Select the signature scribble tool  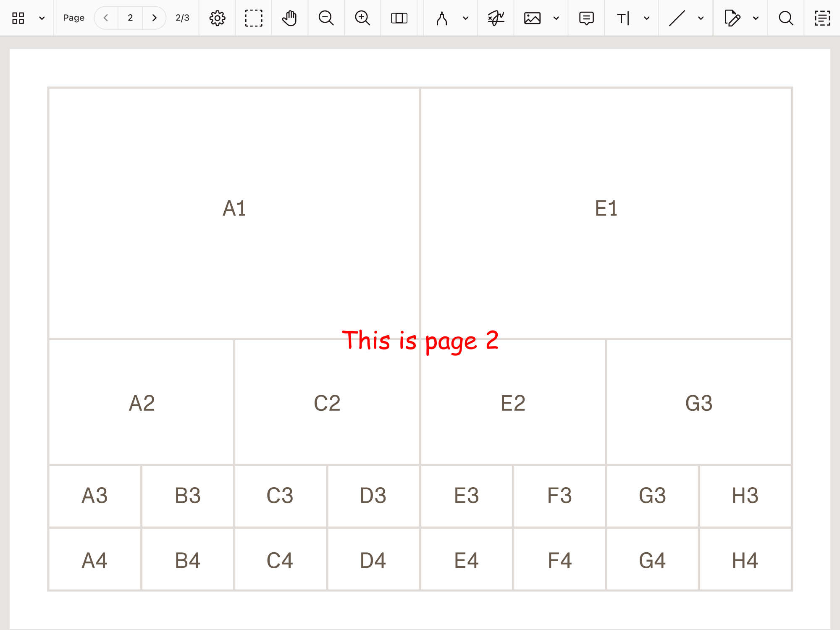pos(496,18)
